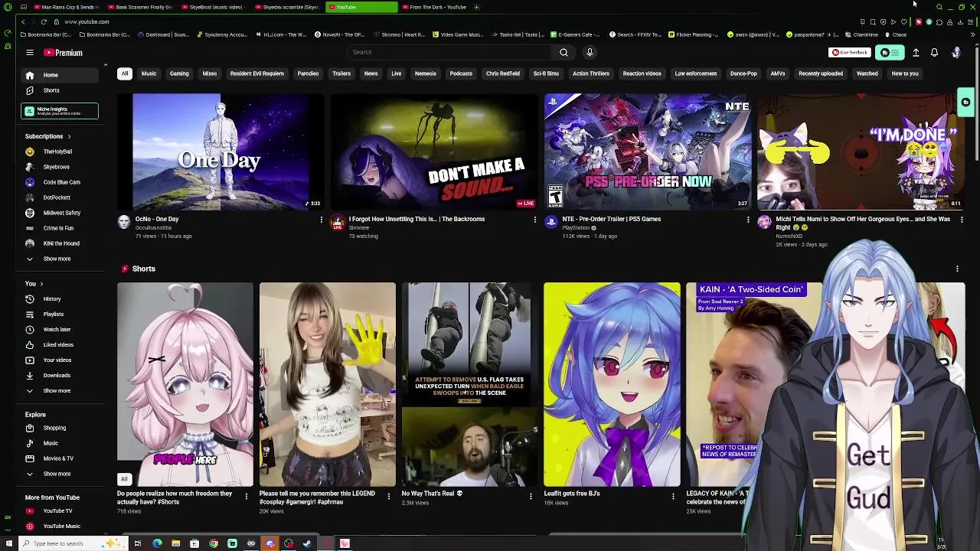Image resolution: width=980 pixels, height=551 pixels.
Task: Open PlayStation channel link under NTE trailer
Action: [x=576, y=228]
